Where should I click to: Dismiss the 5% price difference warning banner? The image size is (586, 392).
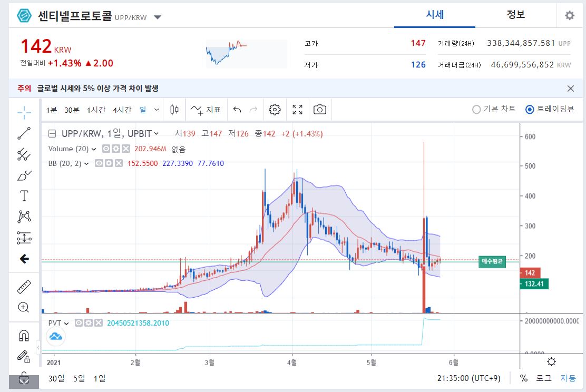571,87
